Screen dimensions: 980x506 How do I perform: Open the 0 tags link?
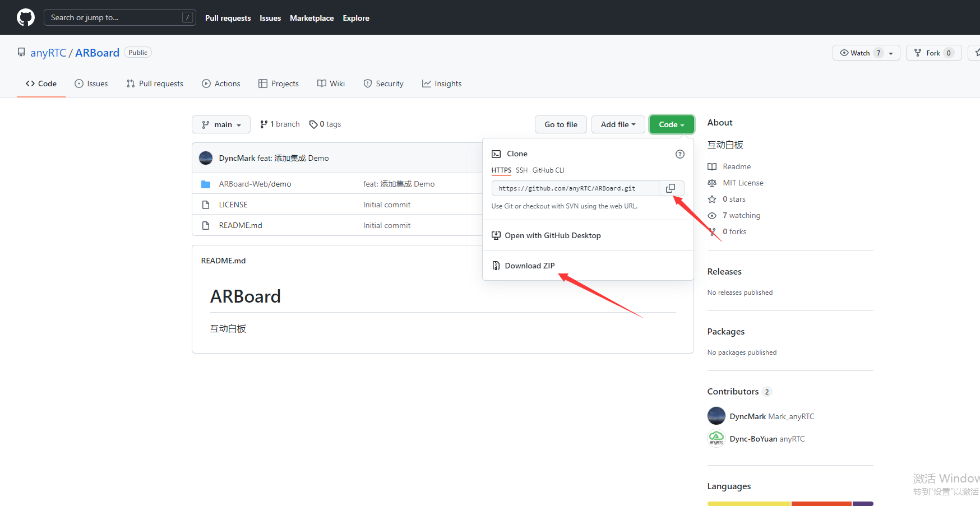pos(325,124)
